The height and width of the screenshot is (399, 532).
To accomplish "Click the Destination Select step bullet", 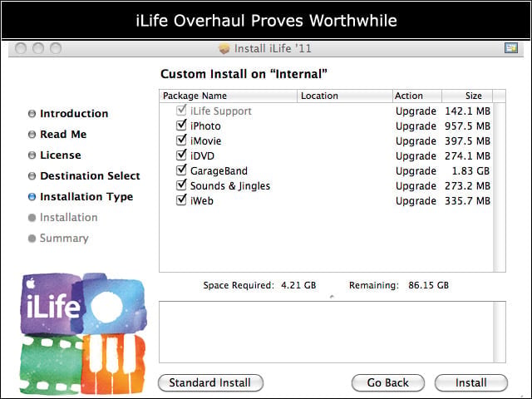I will (x=32, y=176).
